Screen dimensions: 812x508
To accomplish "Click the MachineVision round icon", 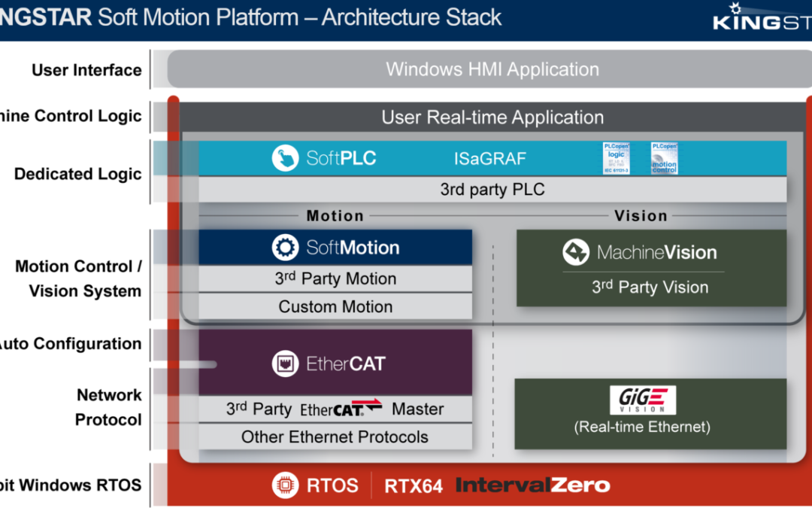I will 576,252.
